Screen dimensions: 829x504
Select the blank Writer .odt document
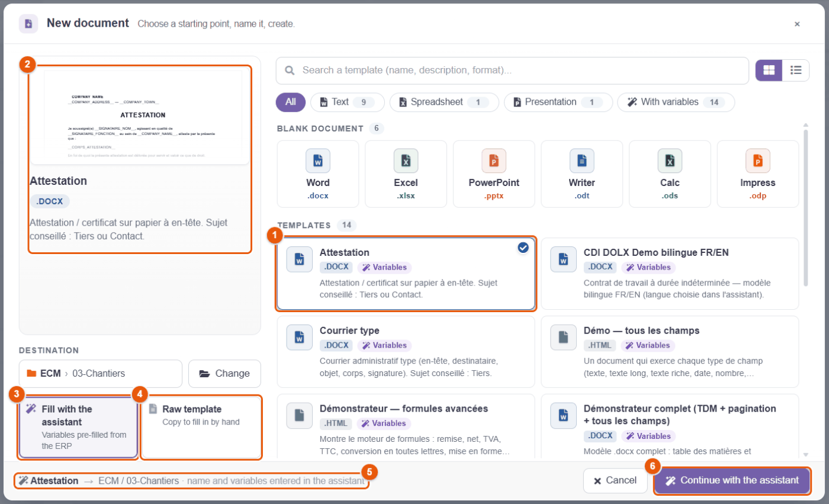(x=582, y=174)
